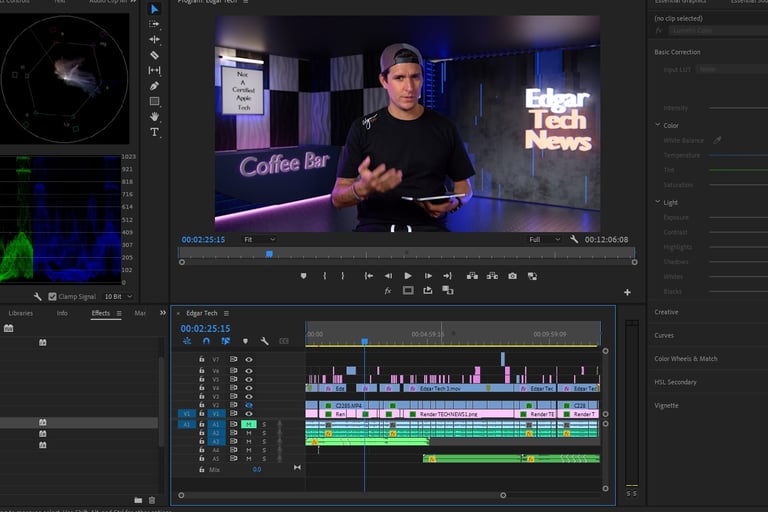Expand Color Wheels & Match section
Viewport: 768px width, 512px height.
click(x=686, y=359)
